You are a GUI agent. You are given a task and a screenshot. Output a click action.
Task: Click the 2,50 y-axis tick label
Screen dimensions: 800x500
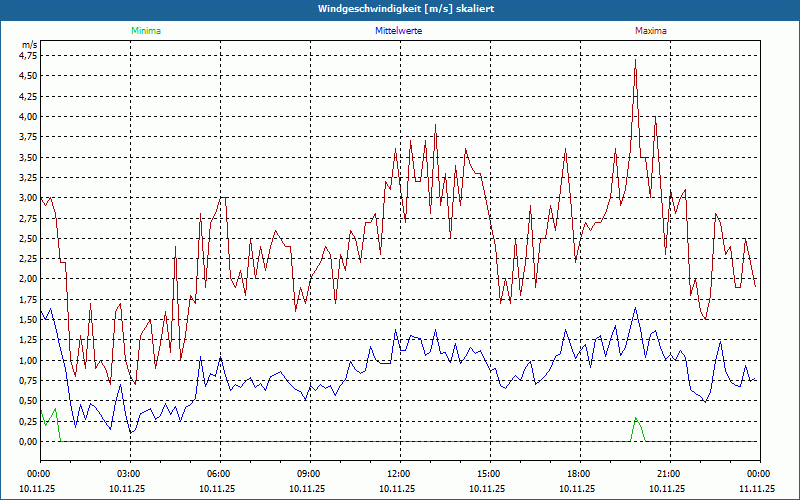[27, 238]
